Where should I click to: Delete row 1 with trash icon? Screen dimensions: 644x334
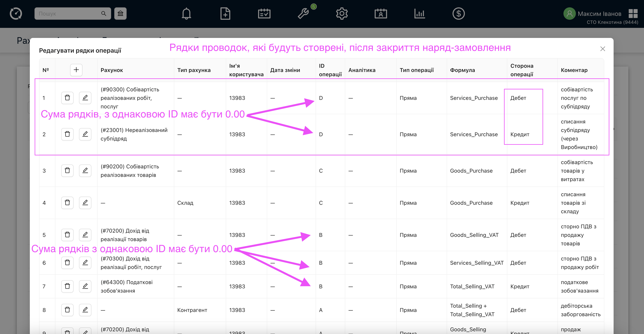point(67,98)
